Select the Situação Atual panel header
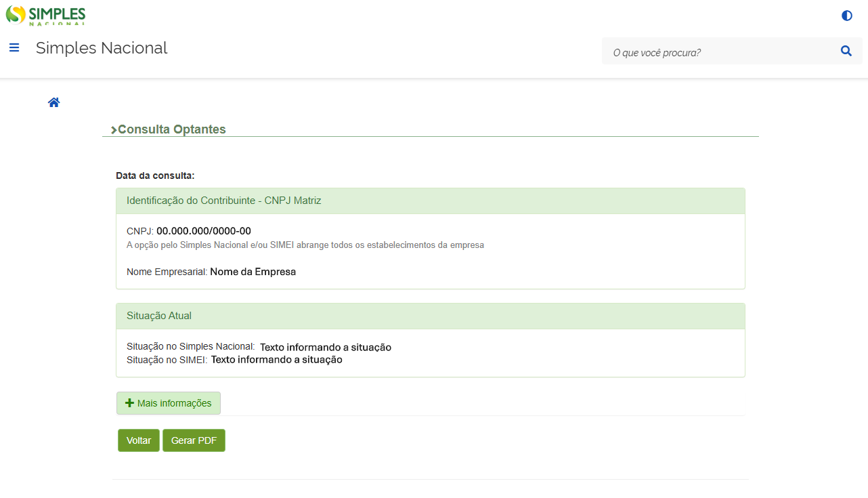 coord(430,316)
